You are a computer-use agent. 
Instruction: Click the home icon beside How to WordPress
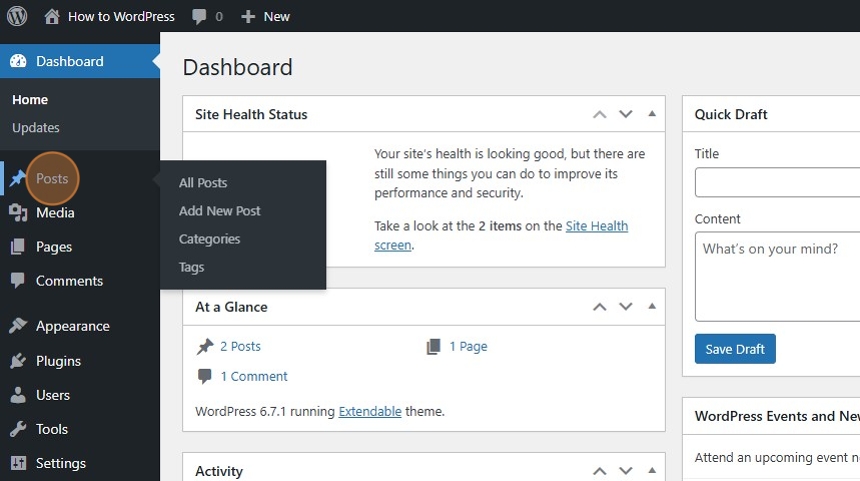pyautogui.click(x=52, y=16)
